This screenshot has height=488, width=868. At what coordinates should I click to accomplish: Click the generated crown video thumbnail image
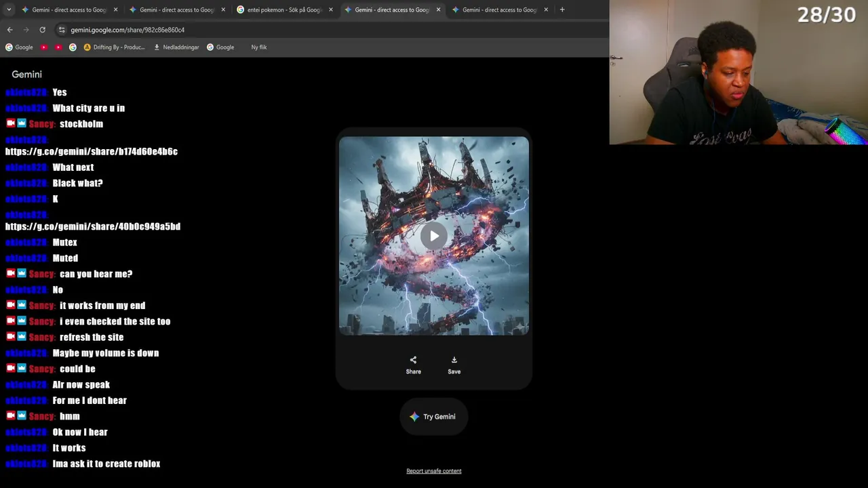pyautogui.click(x=434, y=236)
